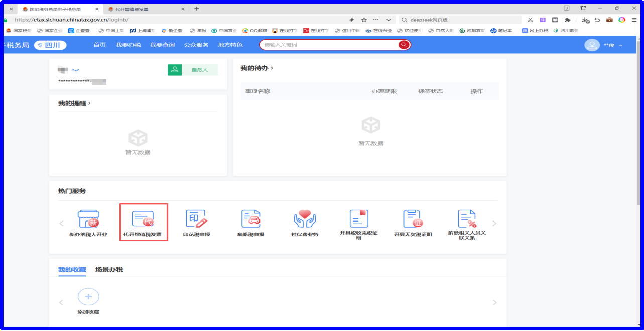
Task: Click the 自然人 identity button
Action: click(x=193, y=70)
